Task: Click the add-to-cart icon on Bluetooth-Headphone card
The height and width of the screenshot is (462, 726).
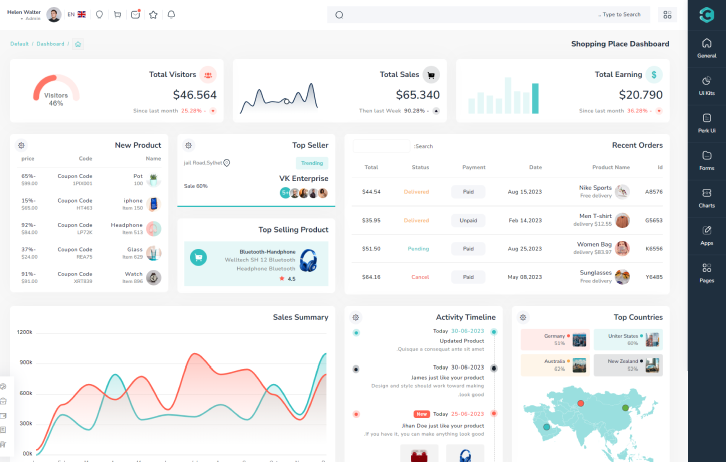Action: 199,257
